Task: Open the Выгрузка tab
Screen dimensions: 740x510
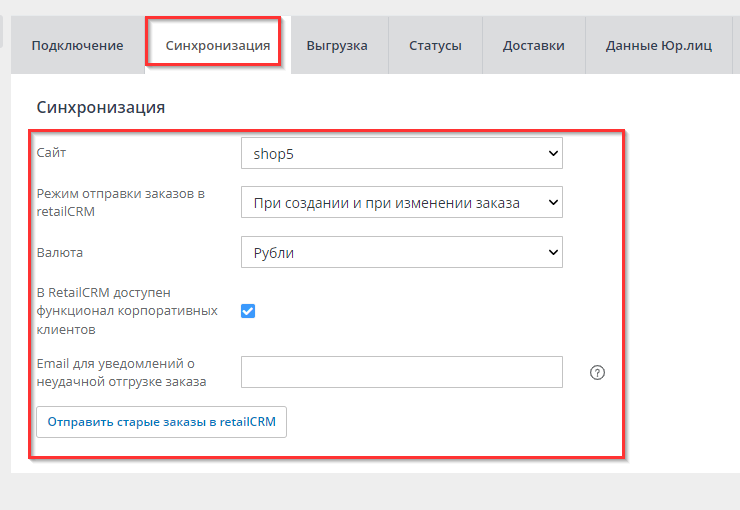Action: [x=336, y=46]
